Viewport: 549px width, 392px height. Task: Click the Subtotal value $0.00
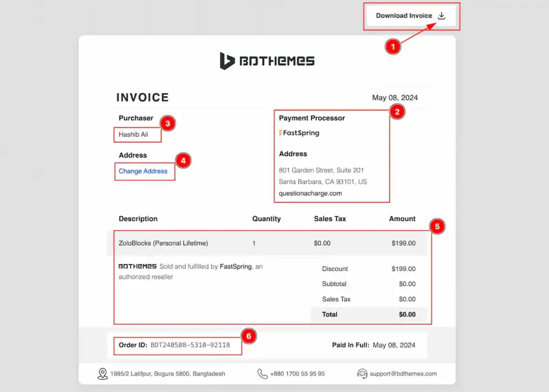[x=407, y=284]
